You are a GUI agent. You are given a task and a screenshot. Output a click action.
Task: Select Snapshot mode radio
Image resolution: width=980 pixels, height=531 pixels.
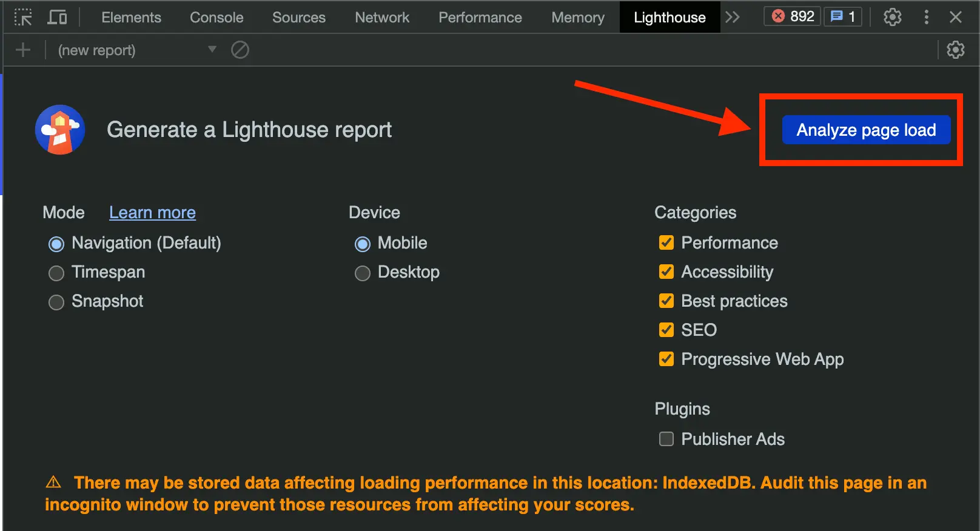pos(56,302)
